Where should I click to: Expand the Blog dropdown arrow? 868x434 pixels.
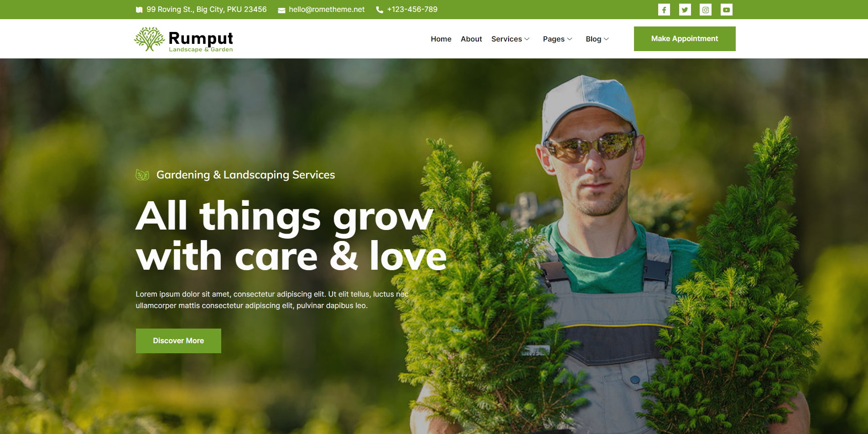point(606,39)
